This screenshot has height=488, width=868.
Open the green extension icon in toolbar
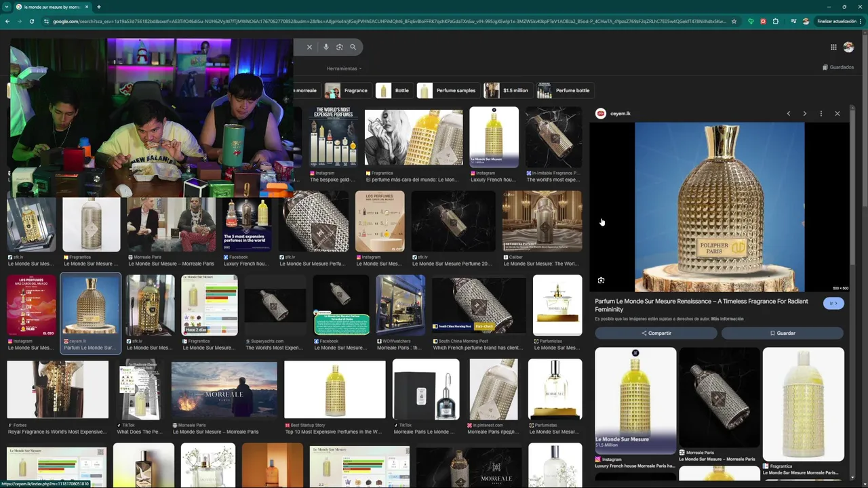coord(751,21)
